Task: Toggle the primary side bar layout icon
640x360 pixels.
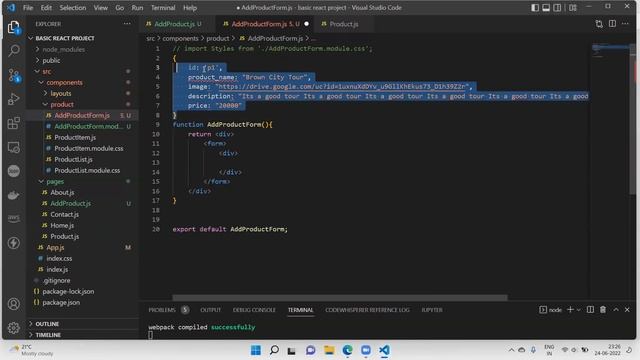Action: click(535, 7)
